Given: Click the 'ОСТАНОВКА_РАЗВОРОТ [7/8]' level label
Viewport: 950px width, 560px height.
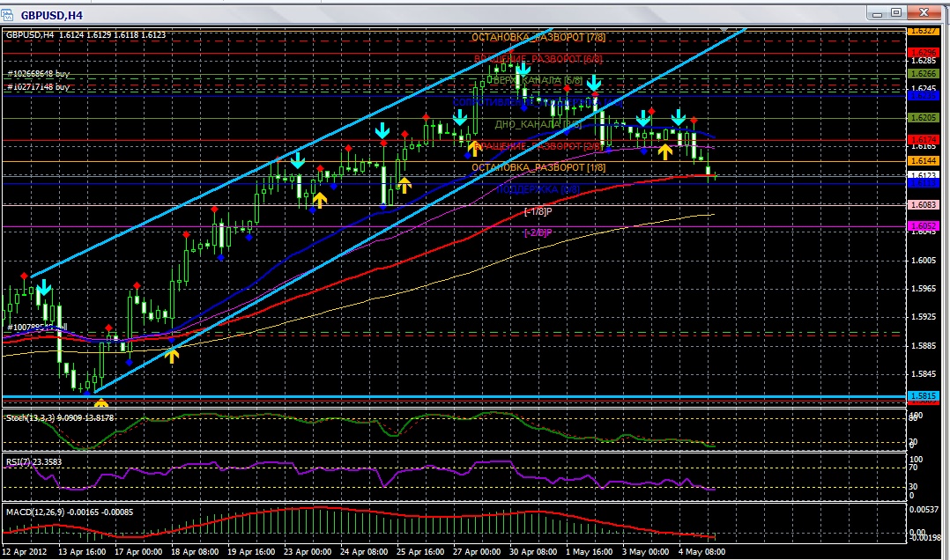Looking at the screenshot, I should [x=538, y=38].
